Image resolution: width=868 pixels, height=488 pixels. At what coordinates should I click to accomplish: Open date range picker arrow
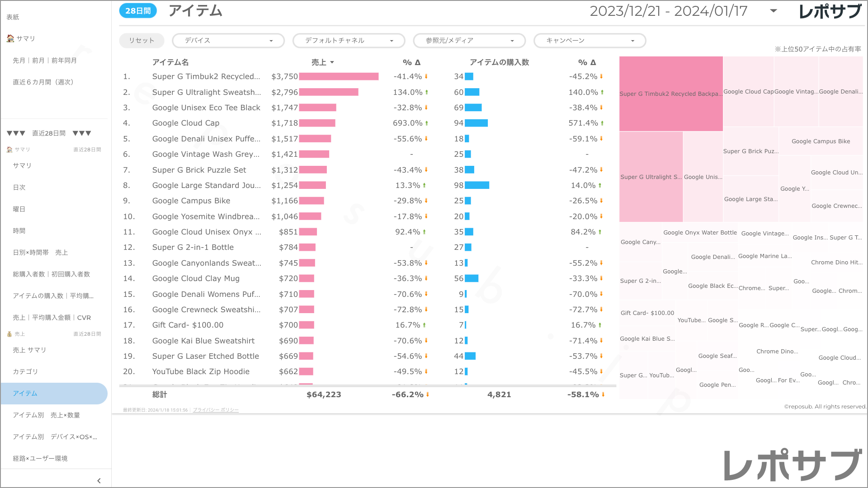pyautogui.click(x=774, y=11)
